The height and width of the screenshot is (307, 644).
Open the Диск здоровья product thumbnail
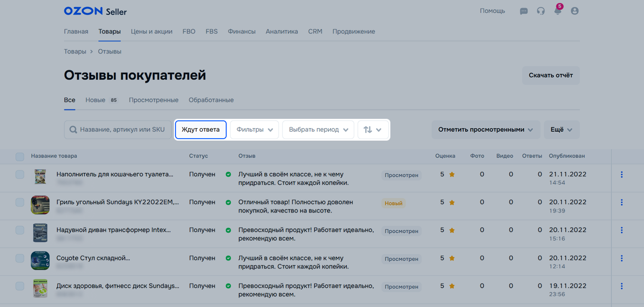point(40,288)
